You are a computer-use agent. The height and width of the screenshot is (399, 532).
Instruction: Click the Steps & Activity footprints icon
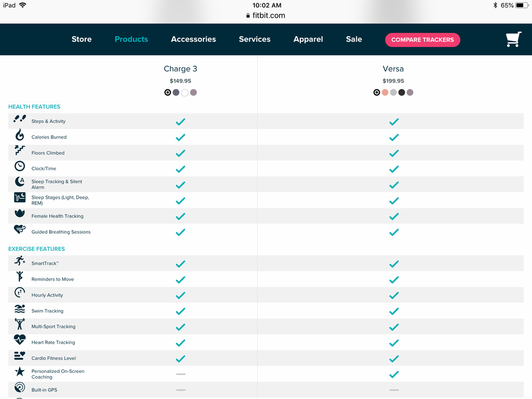[x=20, y=119]
